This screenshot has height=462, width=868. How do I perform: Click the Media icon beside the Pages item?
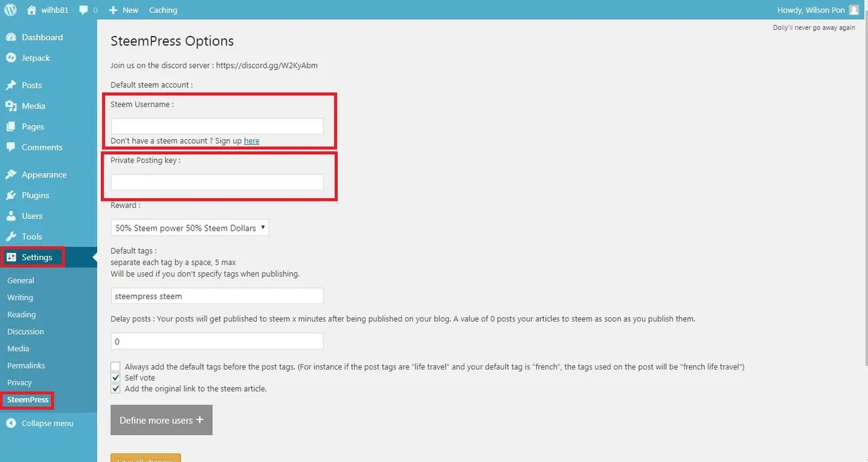pos(11,106)
